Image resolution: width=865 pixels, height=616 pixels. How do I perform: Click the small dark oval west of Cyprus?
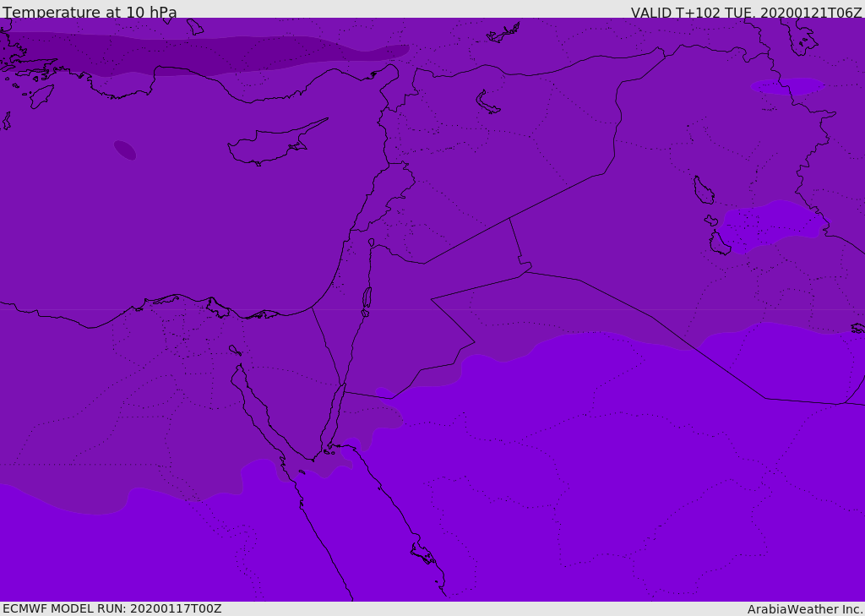[x=125, y=150]
